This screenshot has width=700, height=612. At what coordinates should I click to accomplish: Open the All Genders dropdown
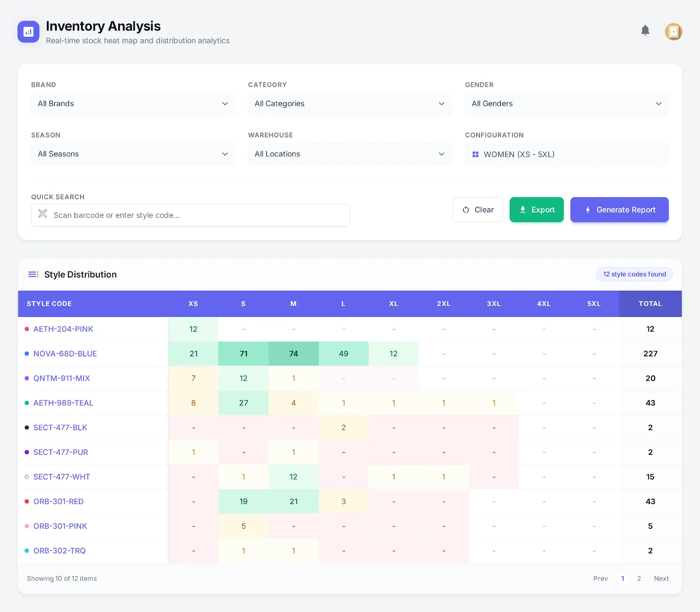(566, 104)
